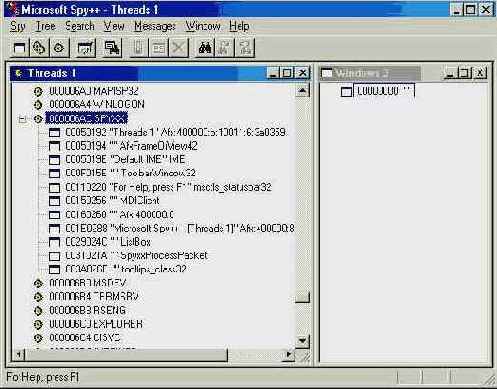Click the window icon beside ListBox
Viewport: 497px width, 389px height.
point(54,242)
